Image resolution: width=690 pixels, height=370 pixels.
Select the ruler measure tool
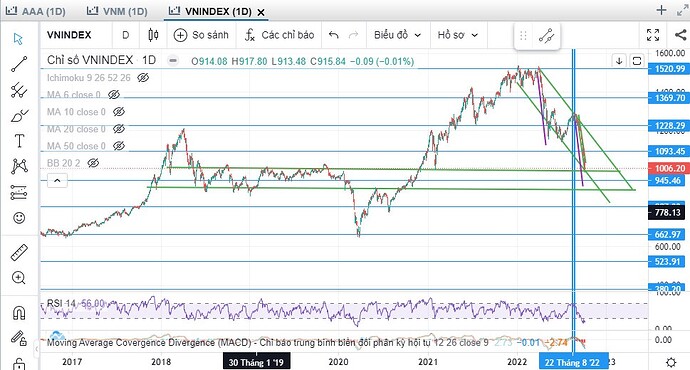point(19,253)
